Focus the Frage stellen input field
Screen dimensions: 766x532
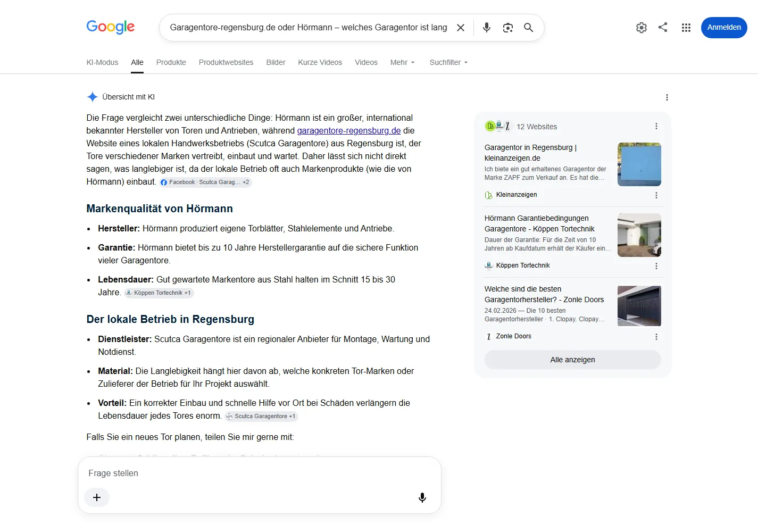click(x=260, y=473)
